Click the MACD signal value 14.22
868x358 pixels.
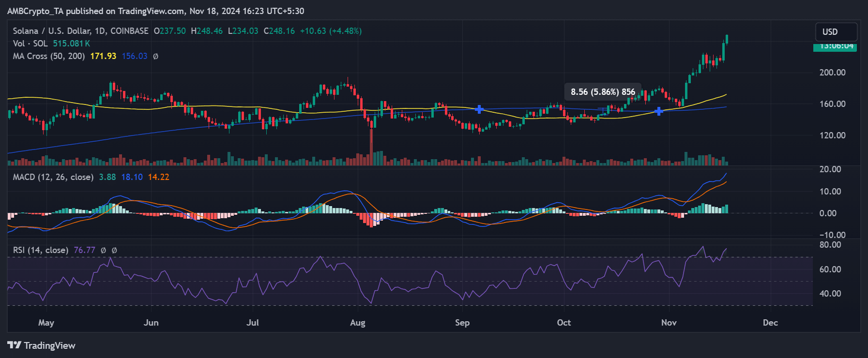(159, 177)
